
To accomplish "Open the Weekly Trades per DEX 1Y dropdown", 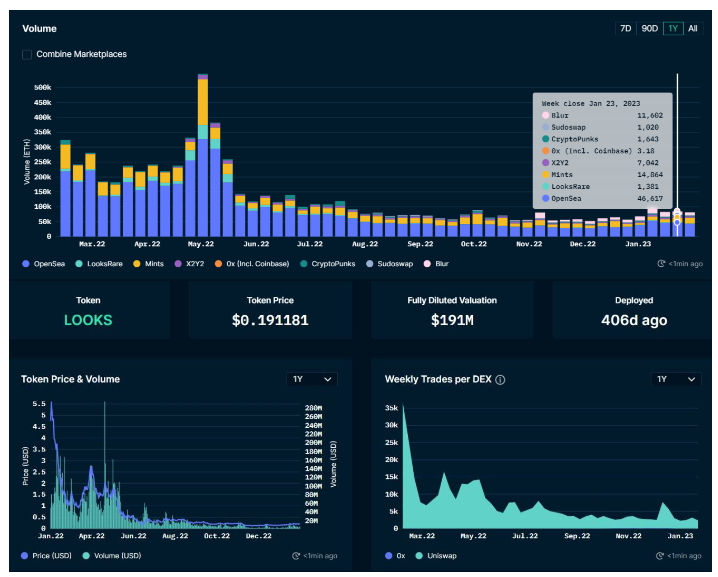I will [x=676, y=379].
